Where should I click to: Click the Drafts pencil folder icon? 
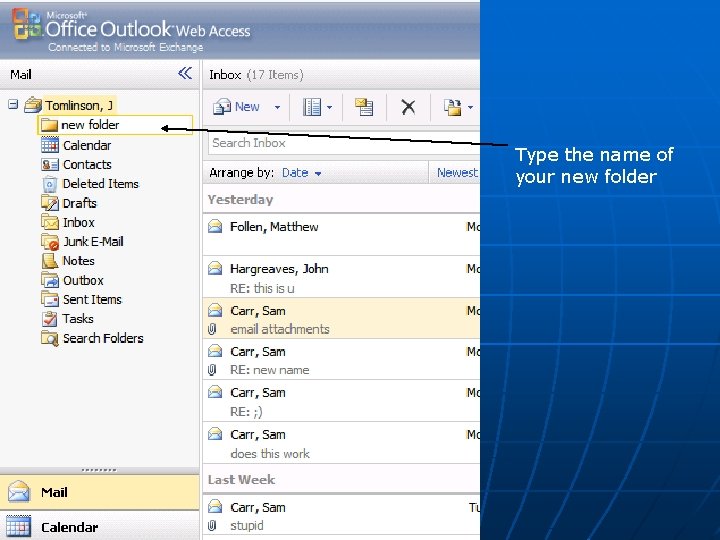[x=50, y=203]
